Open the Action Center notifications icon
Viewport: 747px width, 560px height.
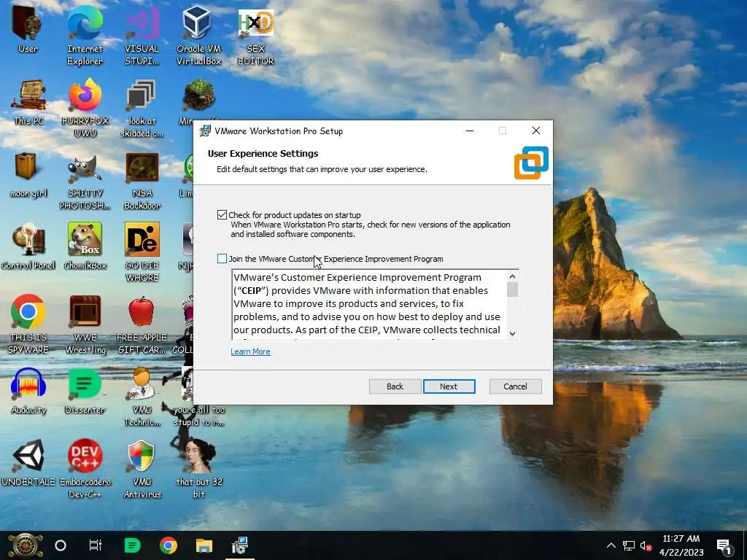[724, 545]
